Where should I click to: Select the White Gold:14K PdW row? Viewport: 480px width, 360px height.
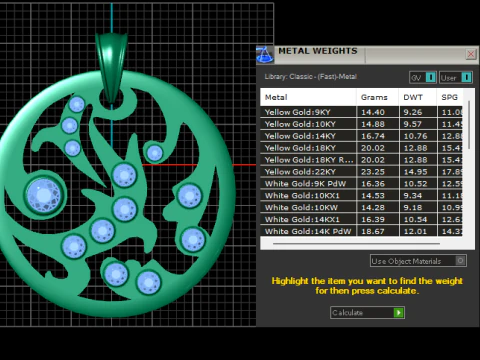tap(361, 231)
